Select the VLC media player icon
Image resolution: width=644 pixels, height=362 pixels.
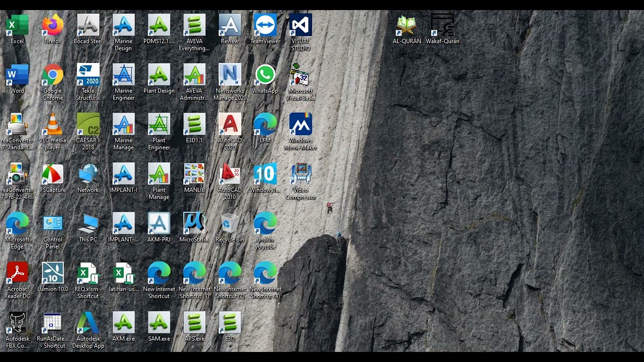tap(53, 124)
